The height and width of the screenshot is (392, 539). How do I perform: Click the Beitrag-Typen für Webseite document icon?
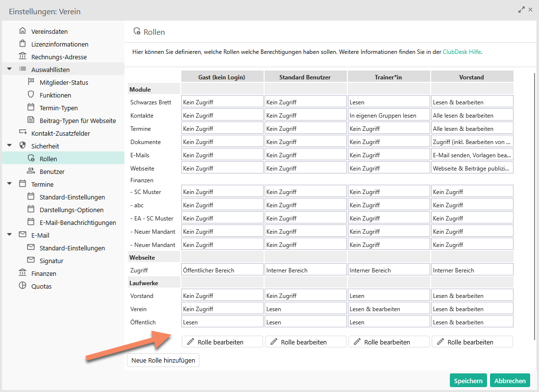coord(31,120)
